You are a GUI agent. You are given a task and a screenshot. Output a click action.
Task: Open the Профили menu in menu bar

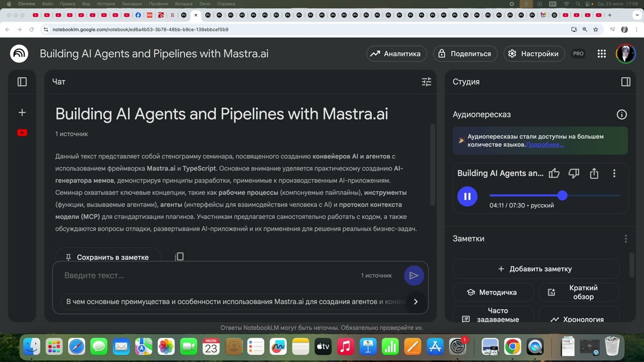click(x=158, y=4)
